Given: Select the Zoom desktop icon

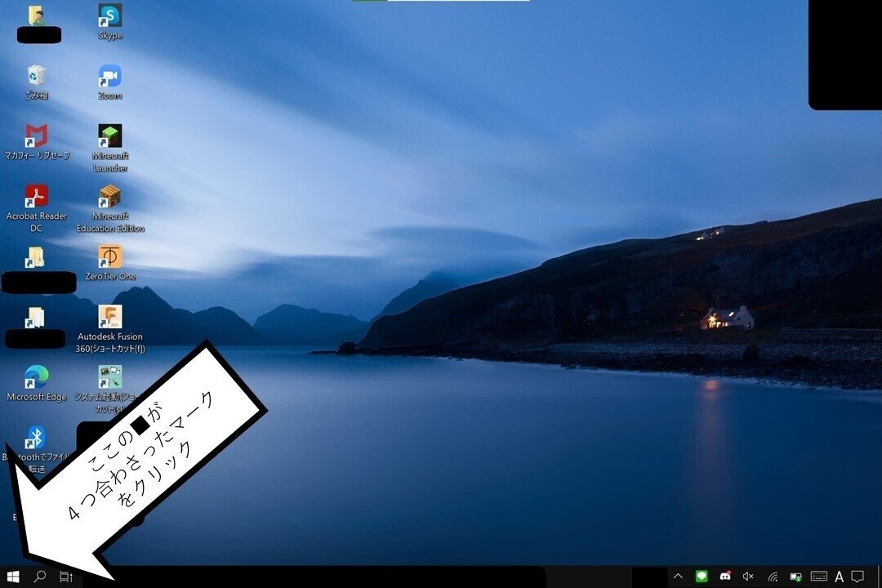Looking at the screenshot, I should tap(110, 82).
